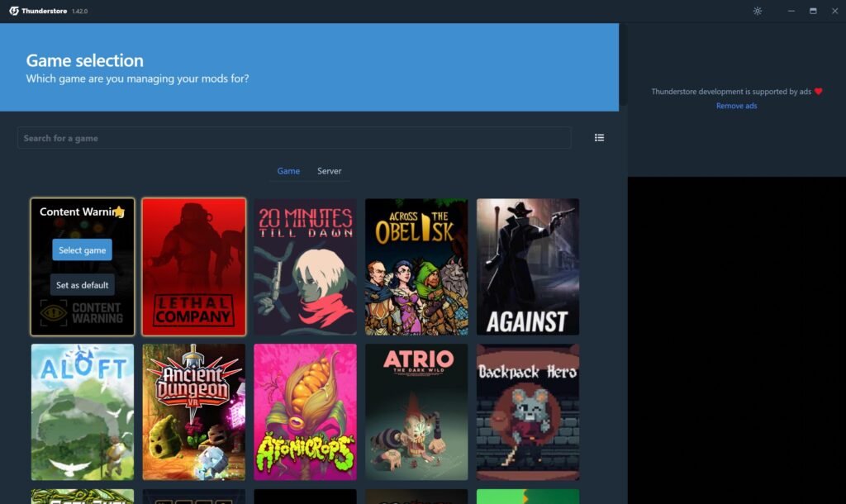Switch to the Server tab
The image size is (846, 504).
coord(329,171)
